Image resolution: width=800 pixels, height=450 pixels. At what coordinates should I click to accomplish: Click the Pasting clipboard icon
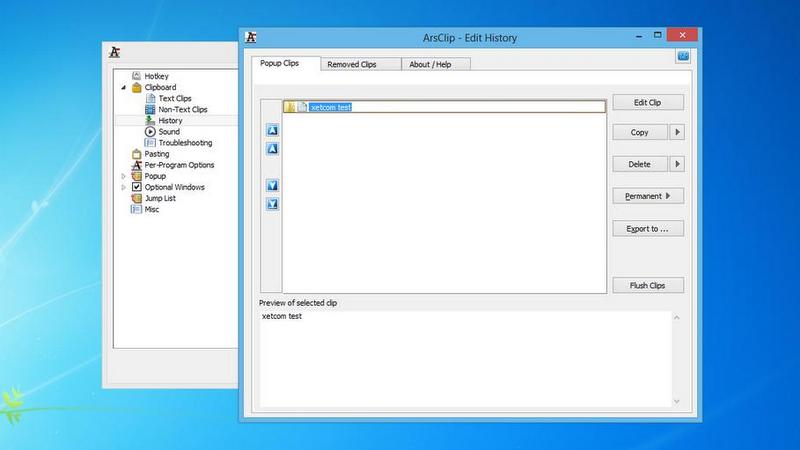click(x=136, y=154)
